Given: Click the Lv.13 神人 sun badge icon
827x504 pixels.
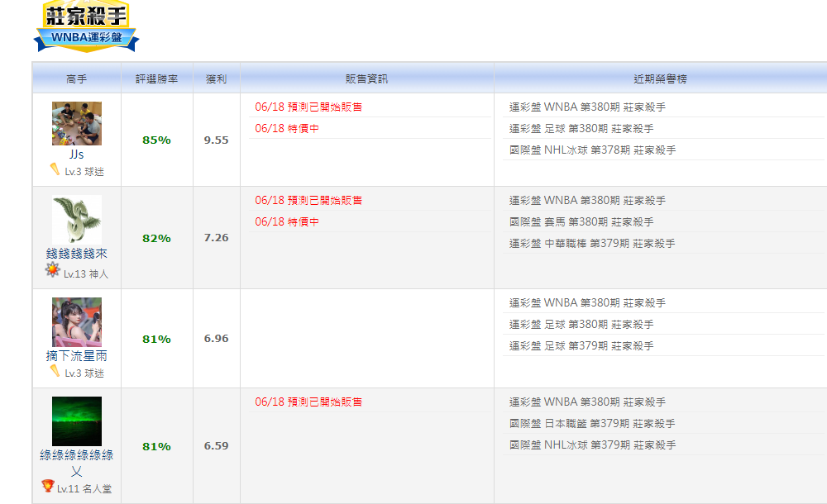Looking at the screenshot, I should 52,270.
